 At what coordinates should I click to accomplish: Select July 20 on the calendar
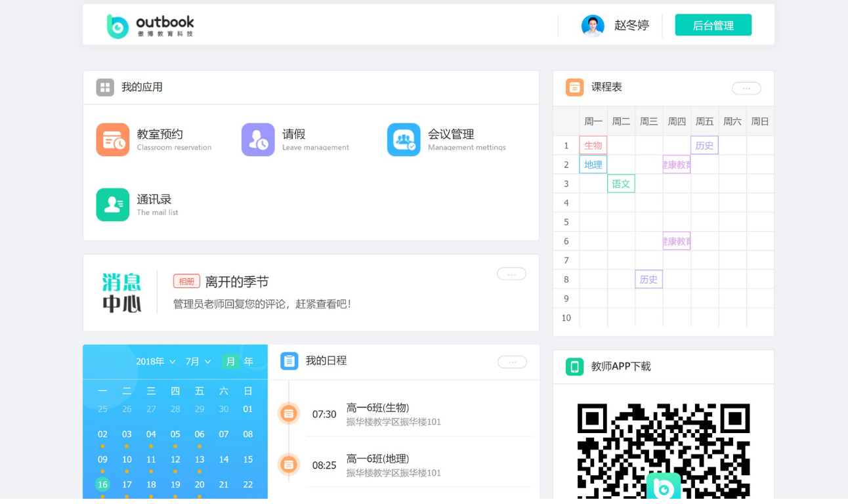[200, 484]
